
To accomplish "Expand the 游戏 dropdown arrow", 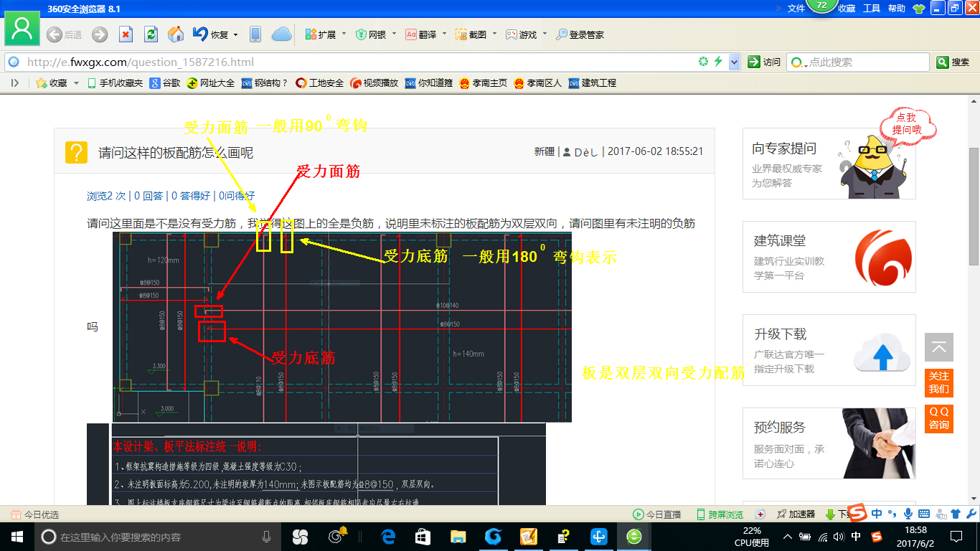I will (545, 34).
